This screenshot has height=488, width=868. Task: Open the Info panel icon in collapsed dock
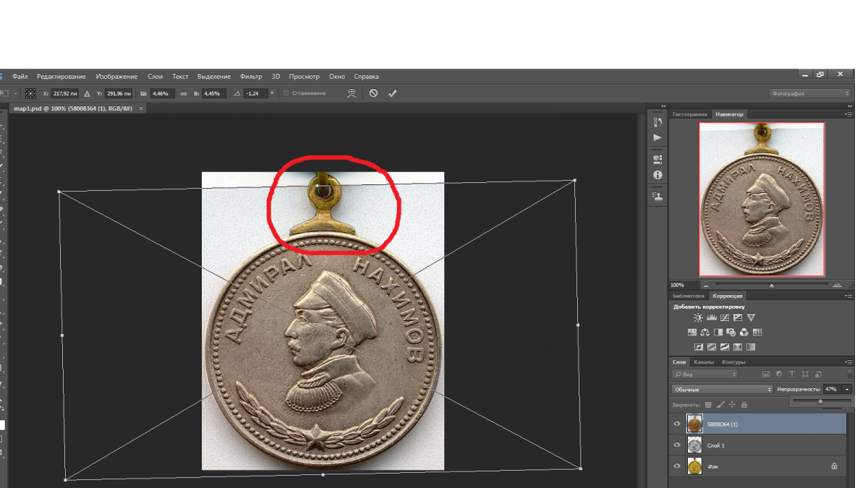[658, 175]
